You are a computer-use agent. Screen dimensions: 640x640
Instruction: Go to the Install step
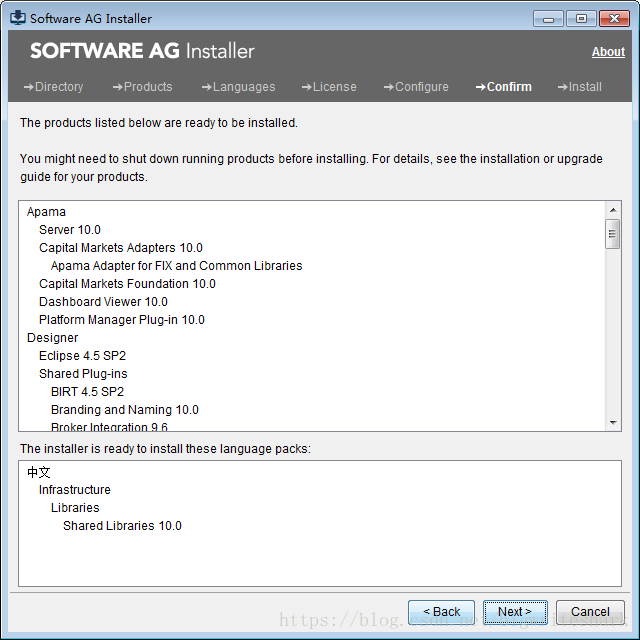(580, 87)
